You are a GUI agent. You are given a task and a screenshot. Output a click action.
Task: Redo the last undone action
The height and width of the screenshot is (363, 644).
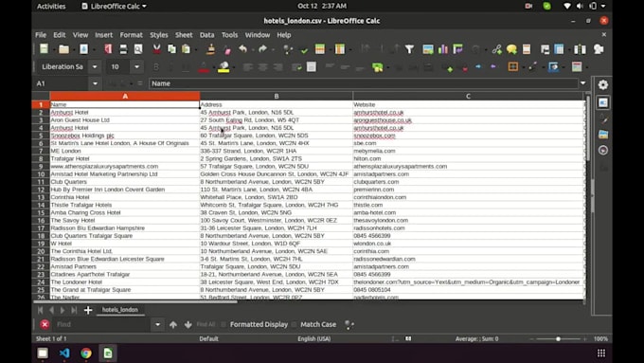[x=262, y=49]
